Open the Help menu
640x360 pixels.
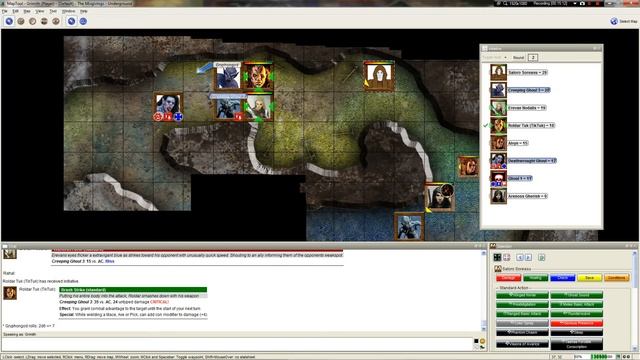pos(84,11)
